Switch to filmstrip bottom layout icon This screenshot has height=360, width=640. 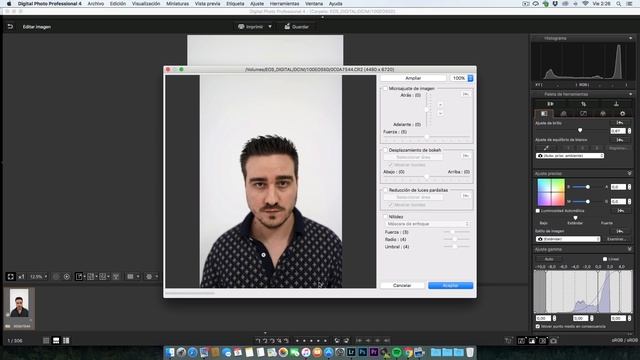point(56,340)
